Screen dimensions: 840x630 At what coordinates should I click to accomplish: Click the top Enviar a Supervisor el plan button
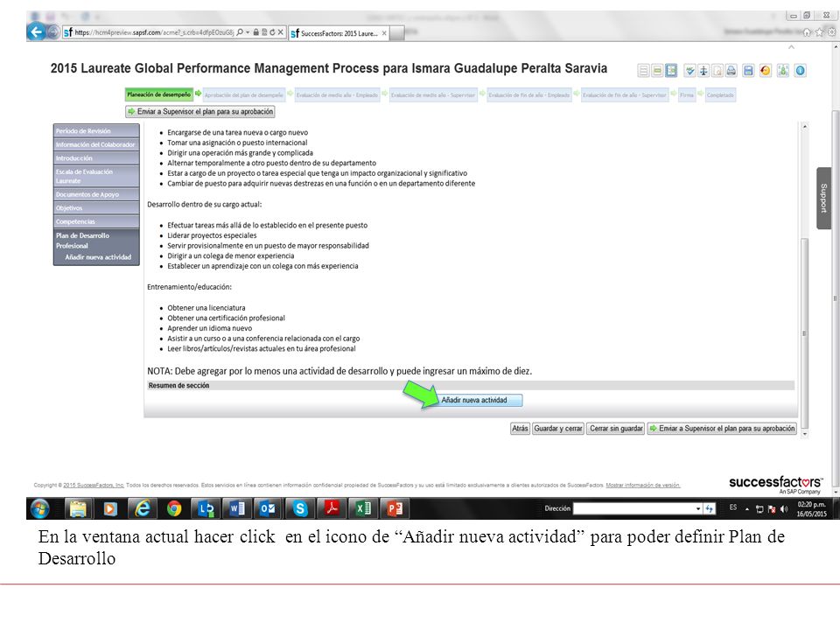coord(200,111)
